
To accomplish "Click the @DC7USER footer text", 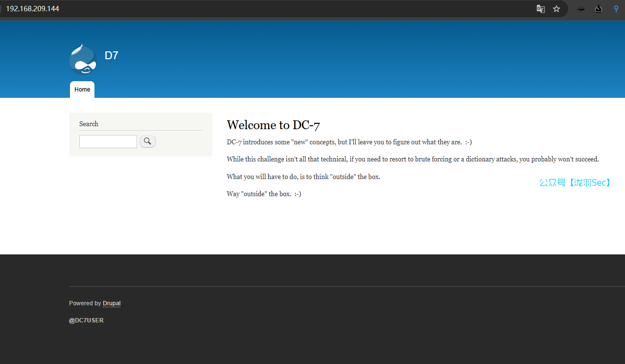I will (x=86, y=320).
